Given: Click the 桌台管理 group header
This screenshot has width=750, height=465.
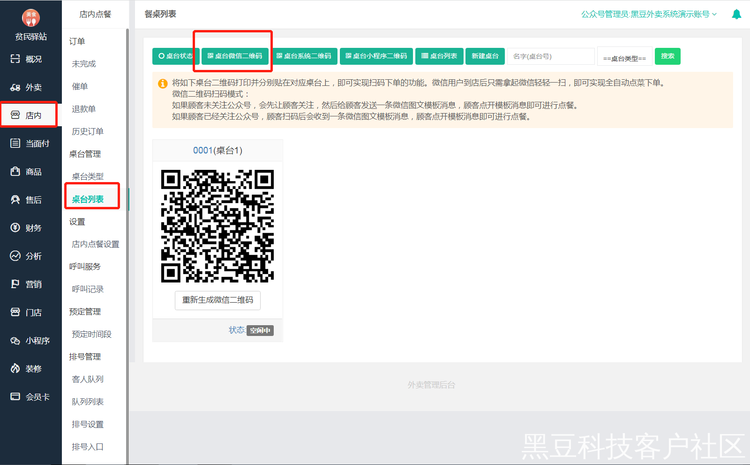Looking at the screenshot, I should click(x=85, y=154).
